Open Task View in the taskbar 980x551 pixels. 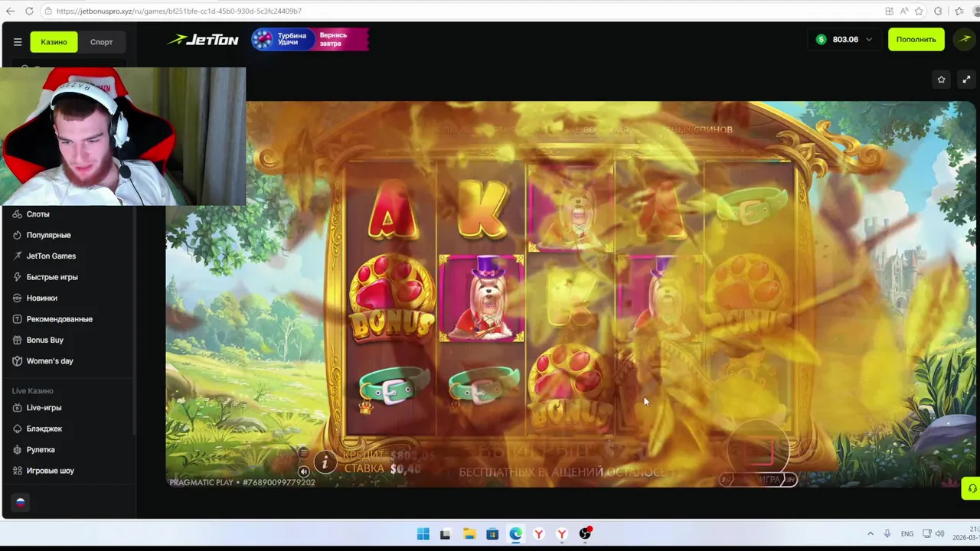(x=445, y=534)
